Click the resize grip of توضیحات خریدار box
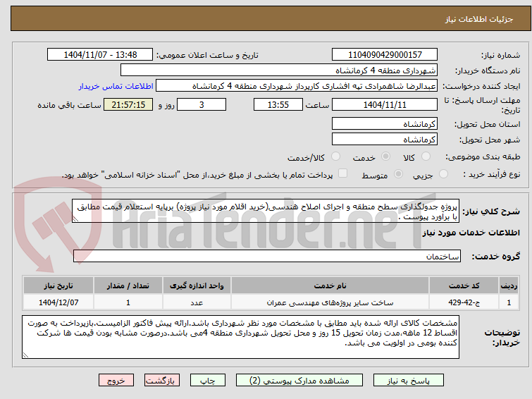The width and height of the screenshot is (532, 399). (25, 355)
